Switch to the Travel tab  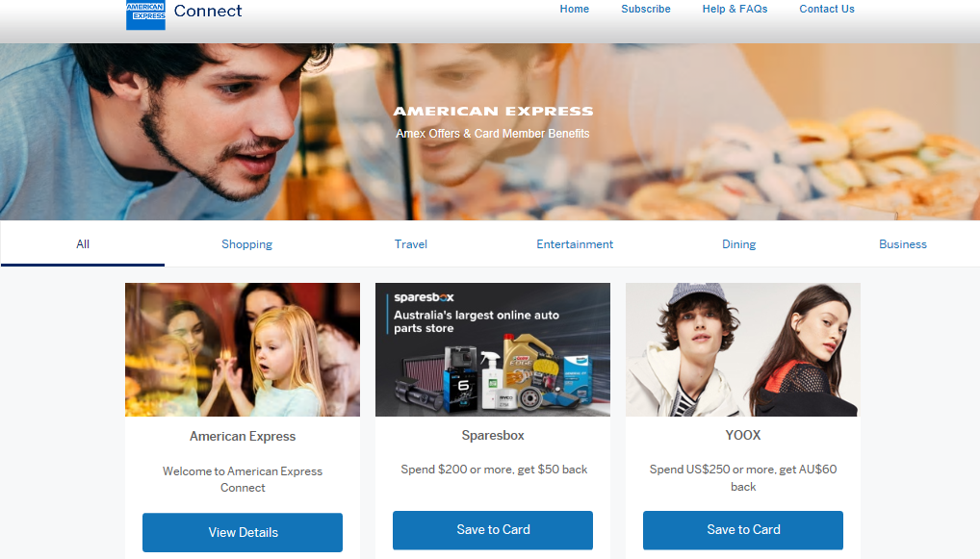tap(411, 243)
